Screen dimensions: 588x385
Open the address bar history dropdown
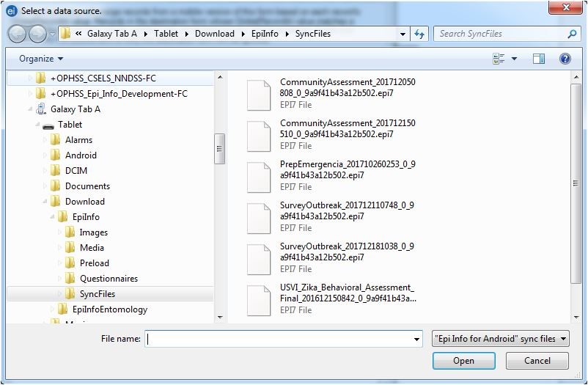pyautogui.click(x=403, y=34)
